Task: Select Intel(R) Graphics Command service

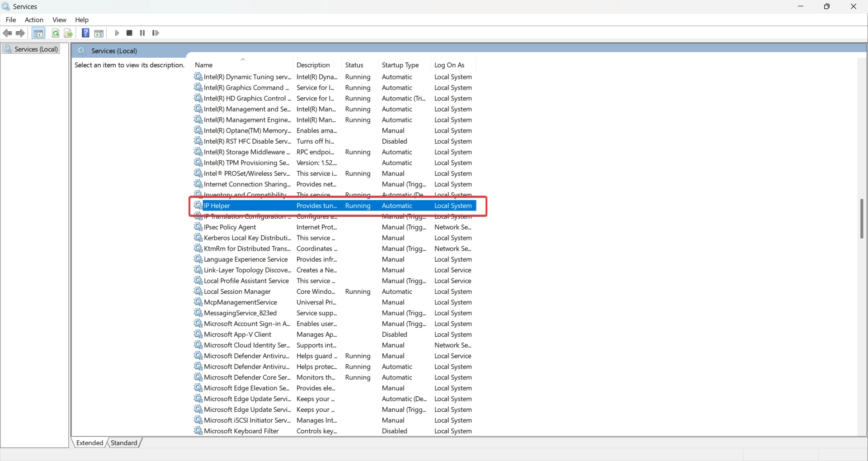Action: tap(335, 88)
